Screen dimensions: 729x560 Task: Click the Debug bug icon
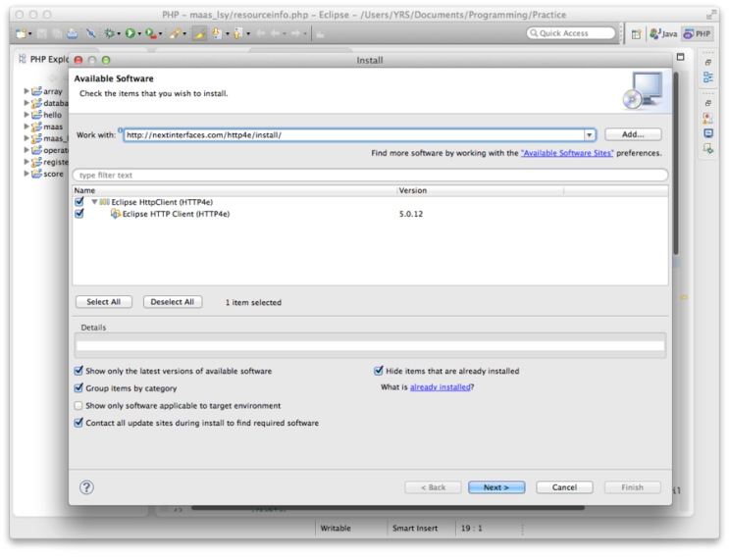(109, 33)
